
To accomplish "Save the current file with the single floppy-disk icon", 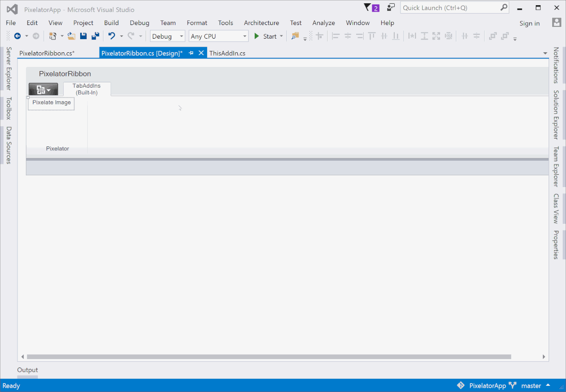I will point(83,36).
